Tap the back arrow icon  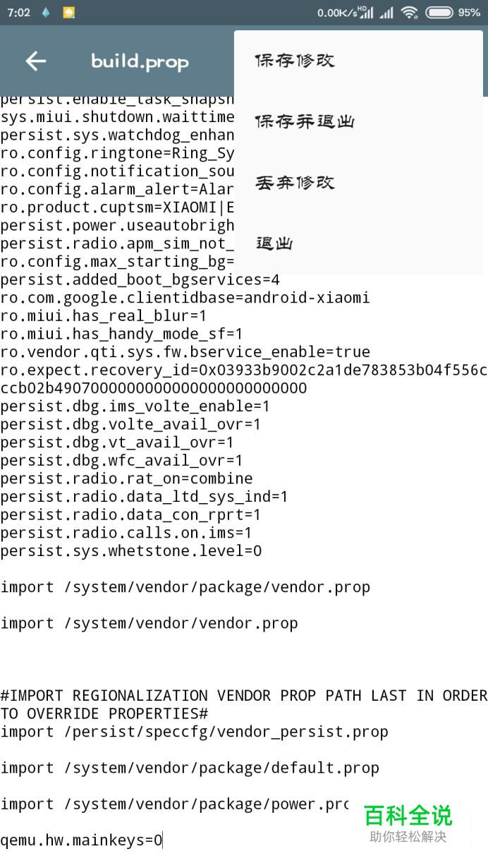[x=36, y=61]
